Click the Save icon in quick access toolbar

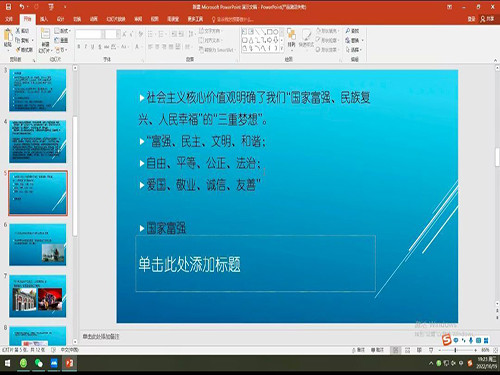point(9,6)
